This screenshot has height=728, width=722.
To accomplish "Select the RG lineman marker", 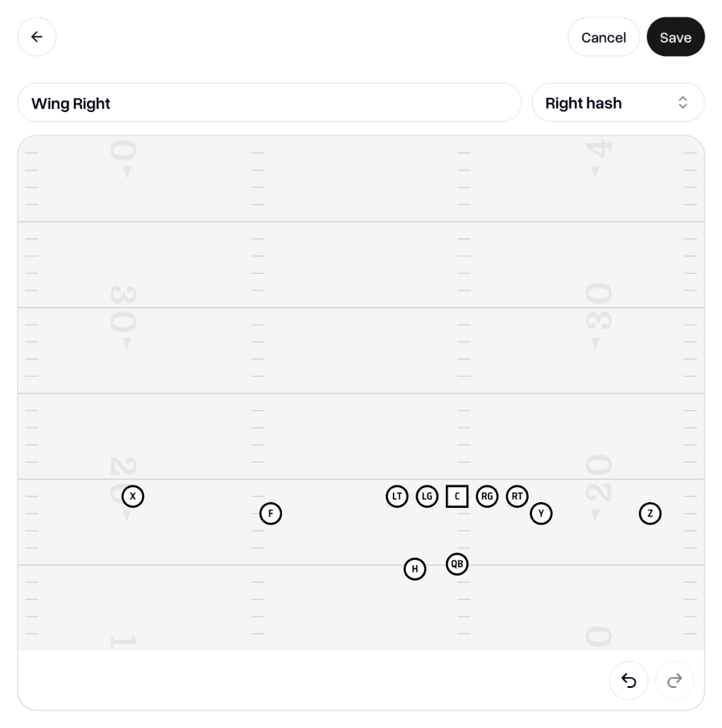I will pyautogui.click(x=487, y=496).
